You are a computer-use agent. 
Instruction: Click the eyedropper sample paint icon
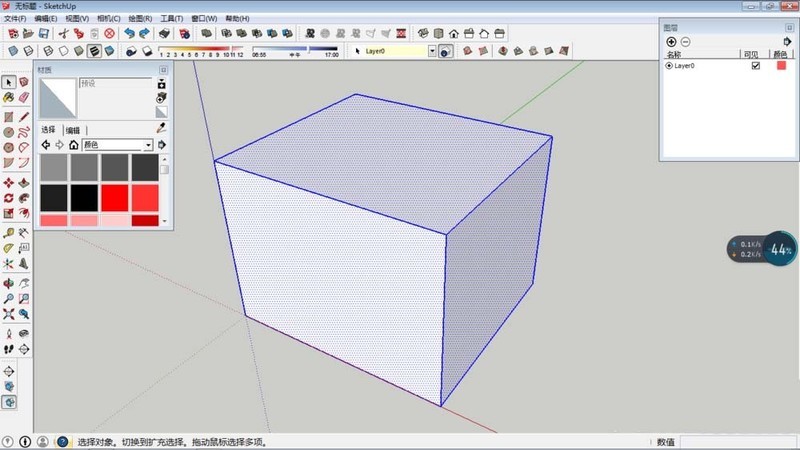(161, 128)
